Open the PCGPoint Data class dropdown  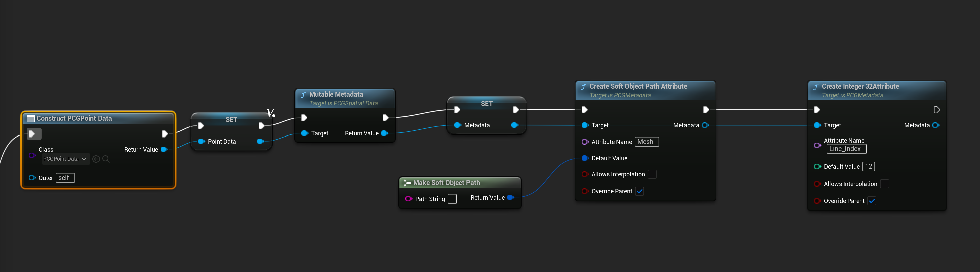pos(65,159)
